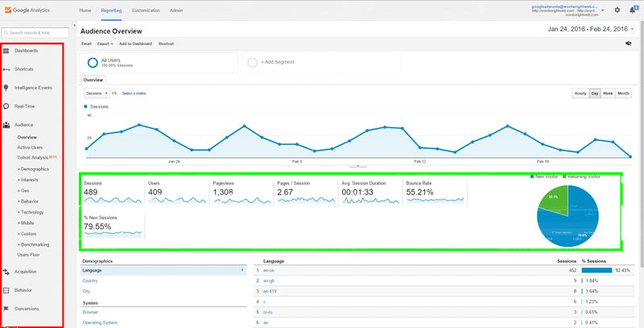Click the Audience people icon
Viewport: 644px width, 328px height.
6,125
